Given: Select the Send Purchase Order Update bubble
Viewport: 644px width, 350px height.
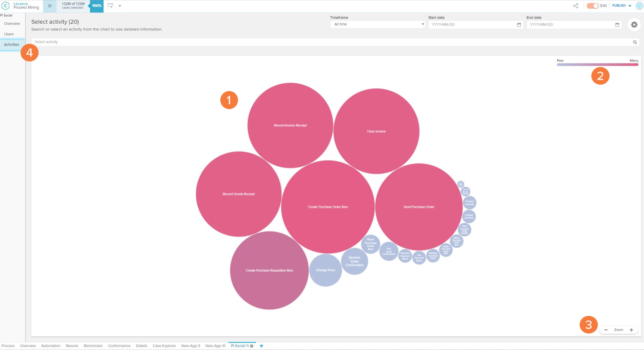Looking at the screenshot, I should pyautogui.click(x=464, y=229).
